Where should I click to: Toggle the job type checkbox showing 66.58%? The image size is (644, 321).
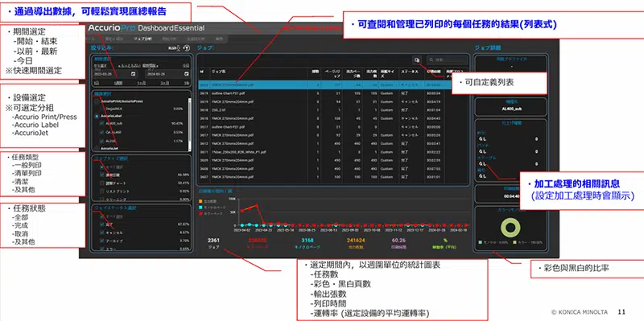point(102,175)
